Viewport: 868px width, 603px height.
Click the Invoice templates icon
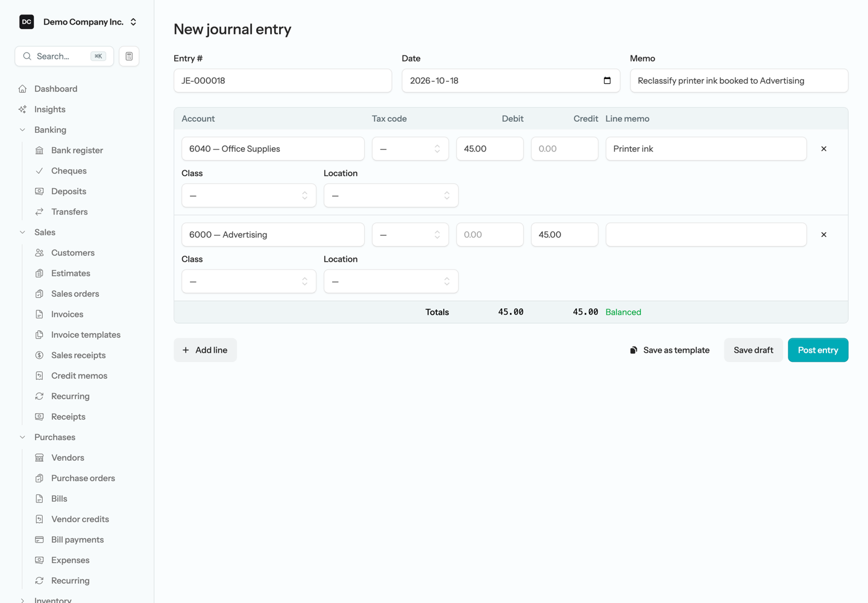point(39,335)
